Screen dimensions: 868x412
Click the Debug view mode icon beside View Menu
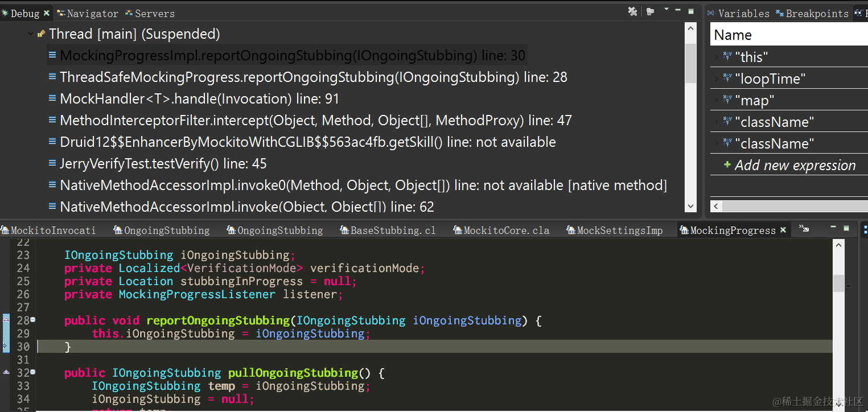click(x=650, y=11)
